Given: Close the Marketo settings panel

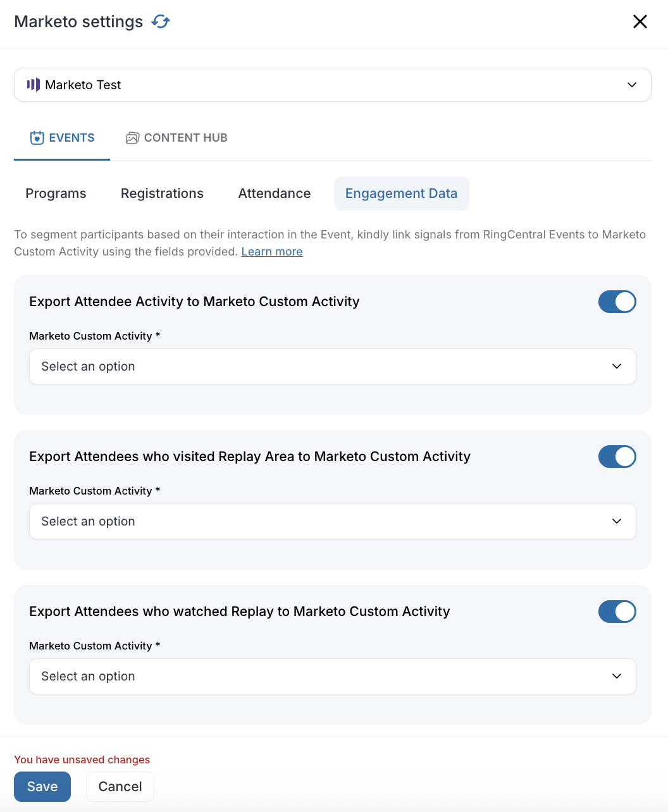Looking at the screenshot, I should tap(640, 22).
